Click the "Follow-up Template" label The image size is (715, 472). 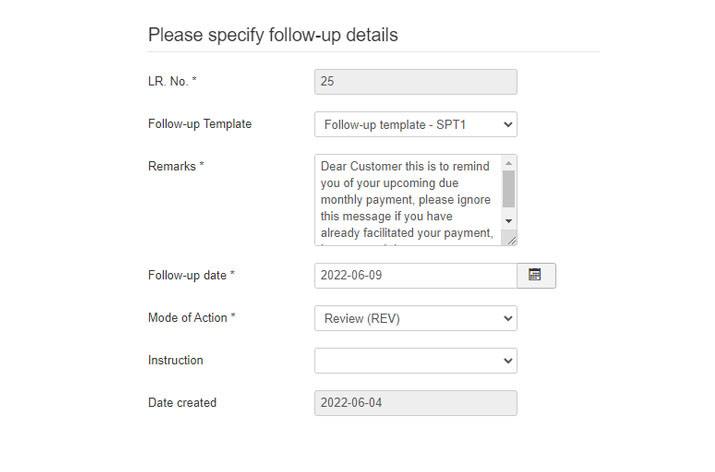click(x=200, y=124)
